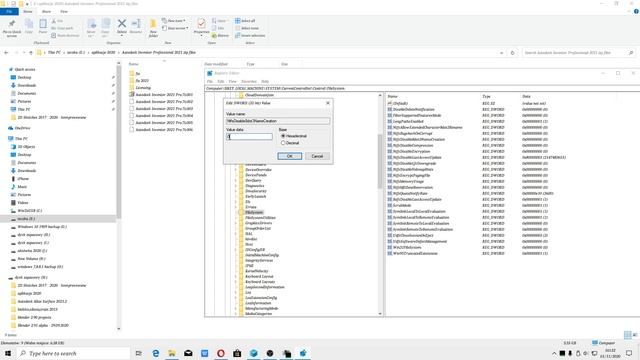Image resolution: width=640 pixels, height=360 pixels.
Task: Open Registry Editor's Edit menu
Action: click(x=221, y=81)
